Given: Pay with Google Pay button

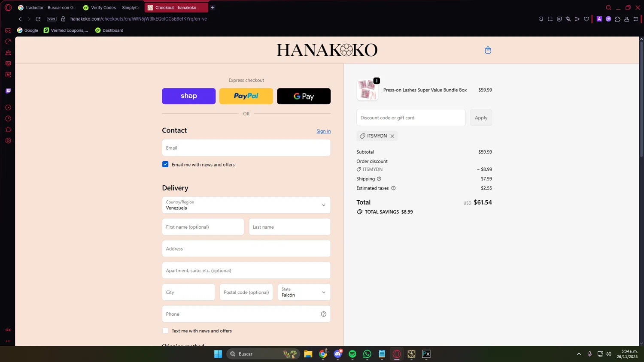Looking at the screenshot, I should pos(304,96).
